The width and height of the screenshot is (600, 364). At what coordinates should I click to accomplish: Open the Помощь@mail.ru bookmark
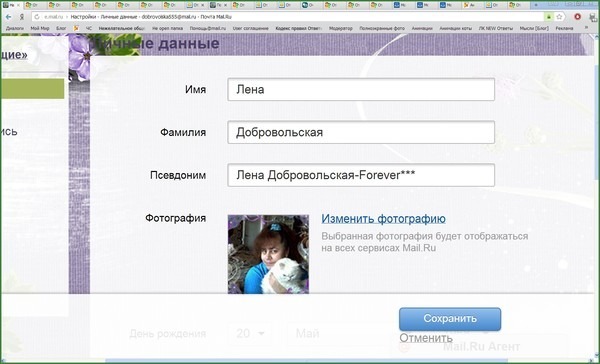207,28
